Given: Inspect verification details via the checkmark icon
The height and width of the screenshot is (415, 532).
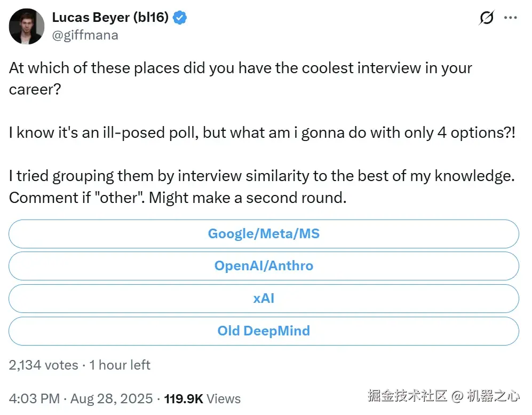Looking at the screenshot, I should (x=180, y=17).
